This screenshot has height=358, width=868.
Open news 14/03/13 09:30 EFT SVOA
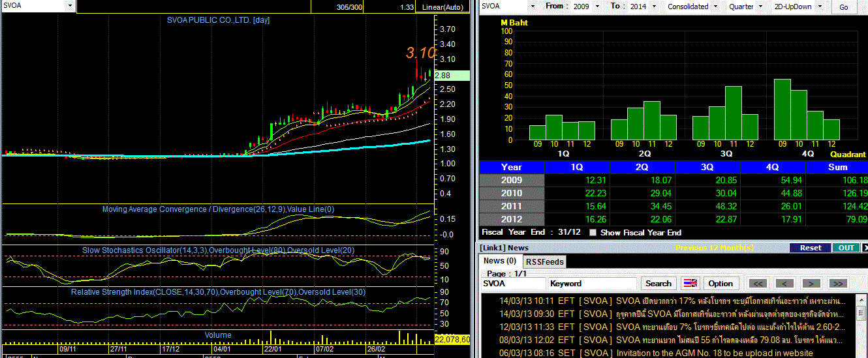(x=672, y=314)
